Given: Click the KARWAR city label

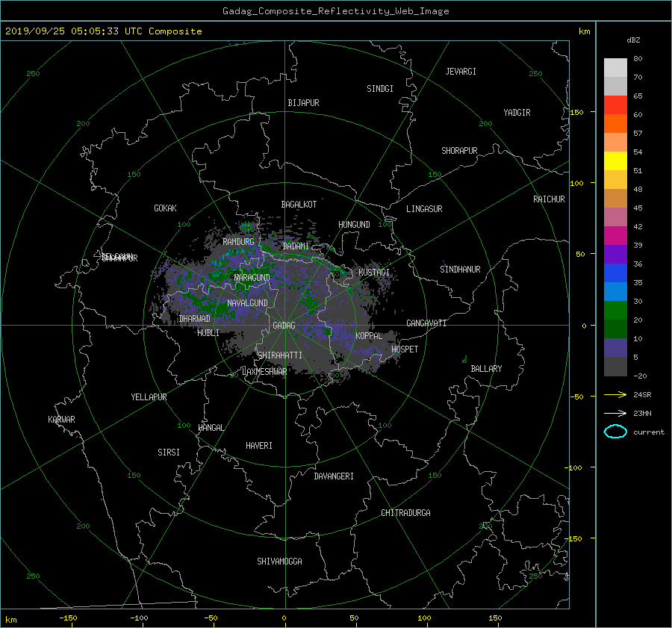Looking at the screenshot, I should tap(61, 420).
